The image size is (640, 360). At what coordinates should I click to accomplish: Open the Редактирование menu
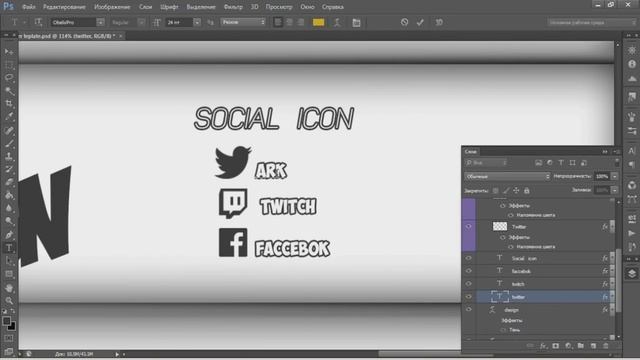point(64,7)
